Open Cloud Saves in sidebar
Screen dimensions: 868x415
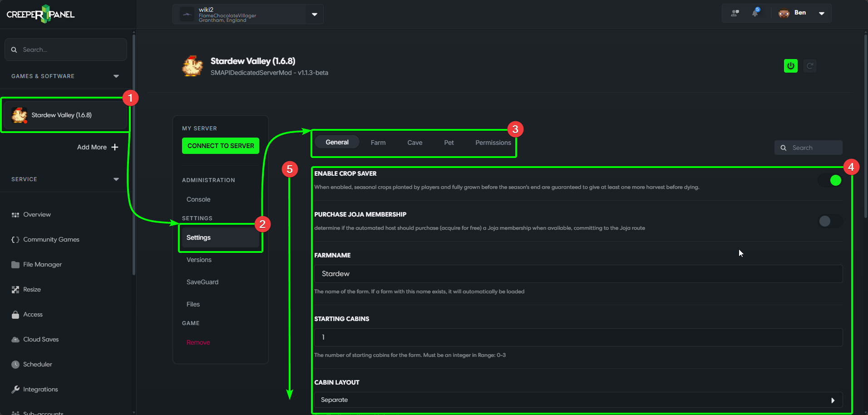click(41, 339)
